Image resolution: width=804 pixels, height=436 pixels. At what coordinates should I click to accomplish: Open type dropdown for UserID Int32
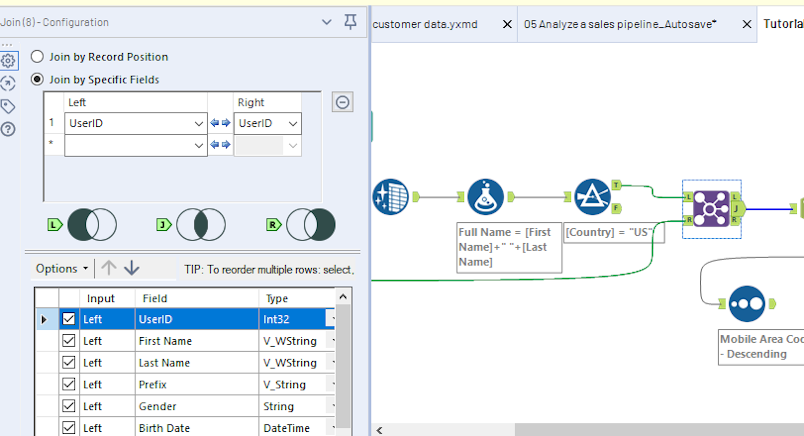(331, 319)
